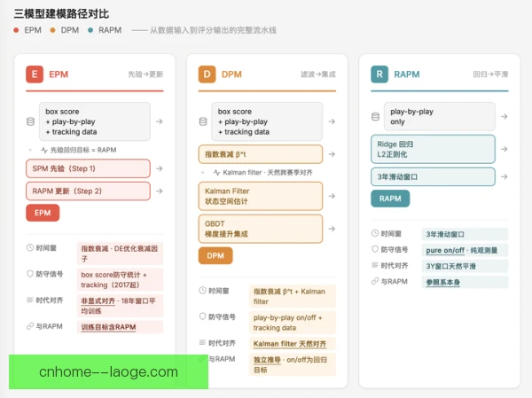Click the 三模型建模路径对比 title
Screen dimensions: 532x398
[x=61, y=14]
